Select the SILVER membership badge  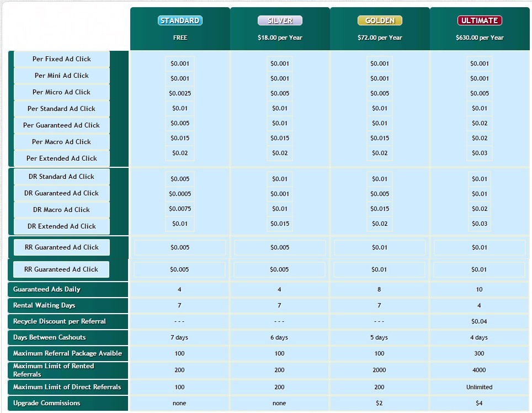[280, 20]
